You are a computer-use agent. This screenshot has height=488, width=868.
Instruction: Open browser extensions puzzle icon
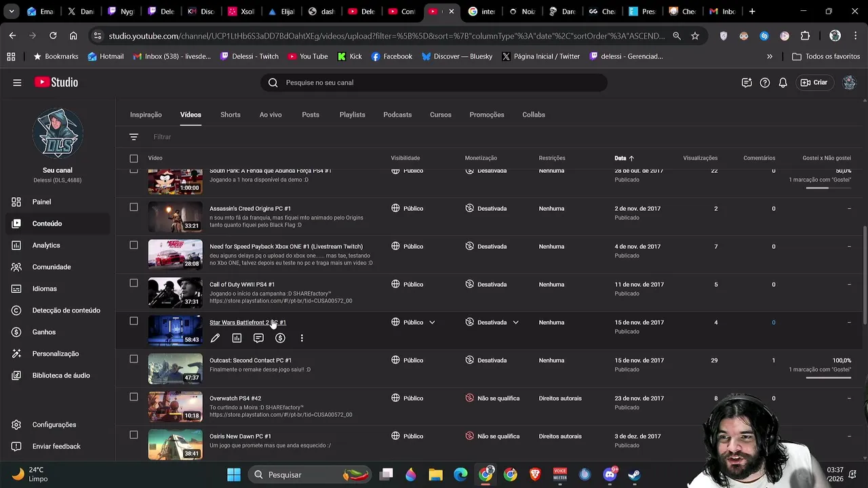tap(805, 36)
